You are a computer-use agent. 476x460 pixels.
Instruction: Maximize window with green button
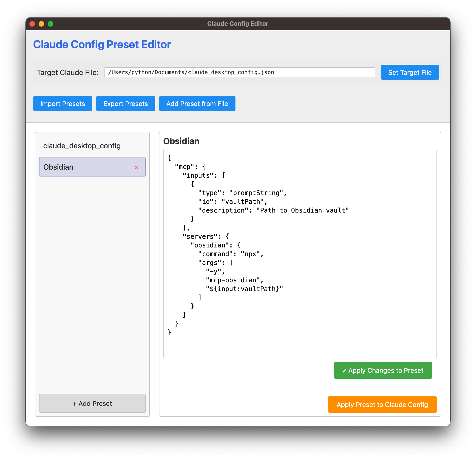click(x=51, y=24)
